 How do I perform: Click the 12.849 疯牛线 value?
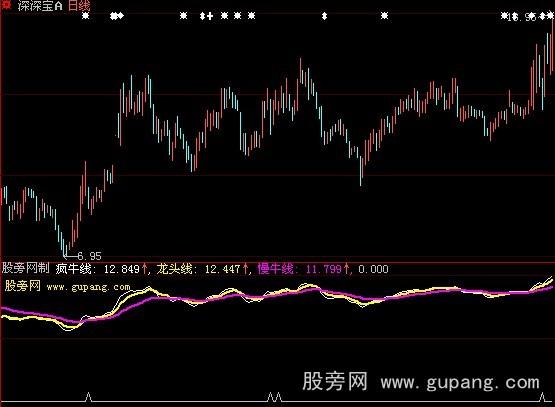click(121, 269)
